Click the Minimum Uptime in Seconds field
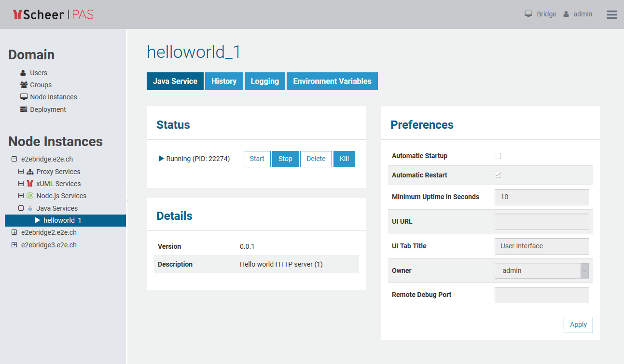 (x=541, y=197)
